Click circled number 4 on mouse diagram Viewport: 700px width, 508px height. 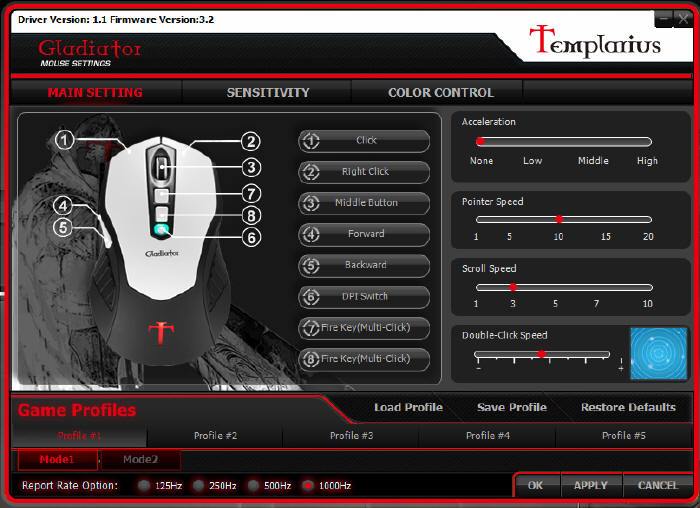(62, 206)
